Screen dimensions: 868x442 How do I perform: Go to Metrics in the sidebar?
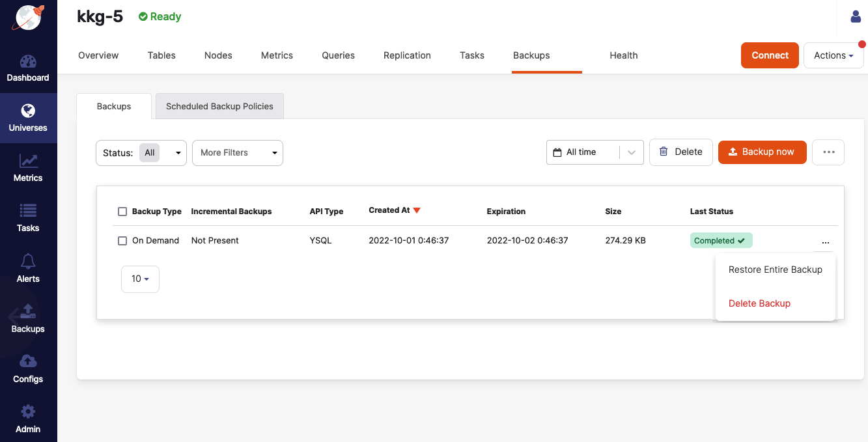[28, 168]
